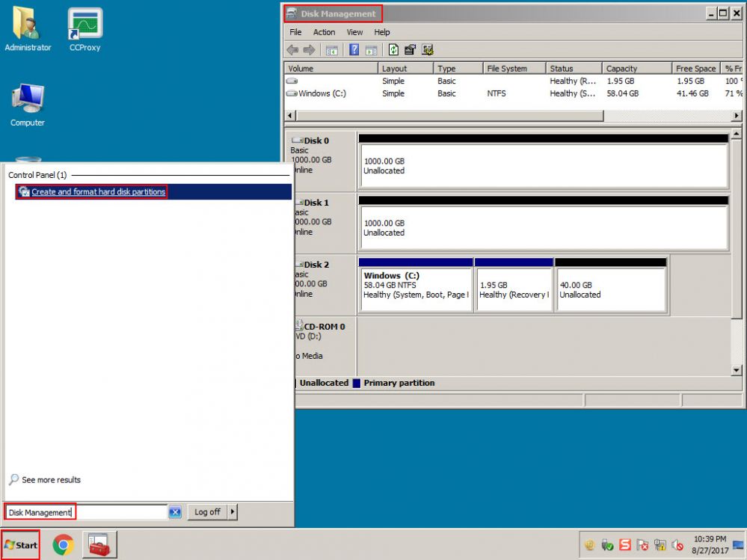Toggle the console tree visibility icon
The width and height of the screenshot is (747, 560).
coord(332,49)
